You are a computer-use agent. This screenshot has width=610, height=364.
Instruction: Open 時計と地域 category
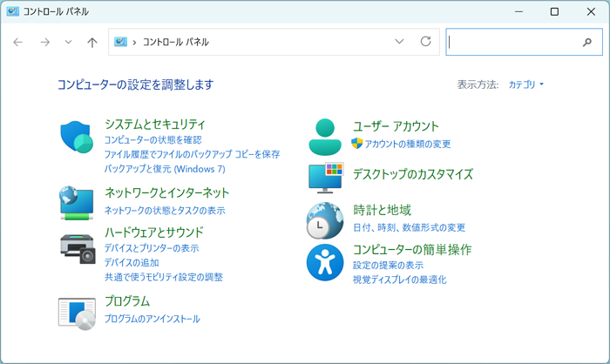(382, 210)
